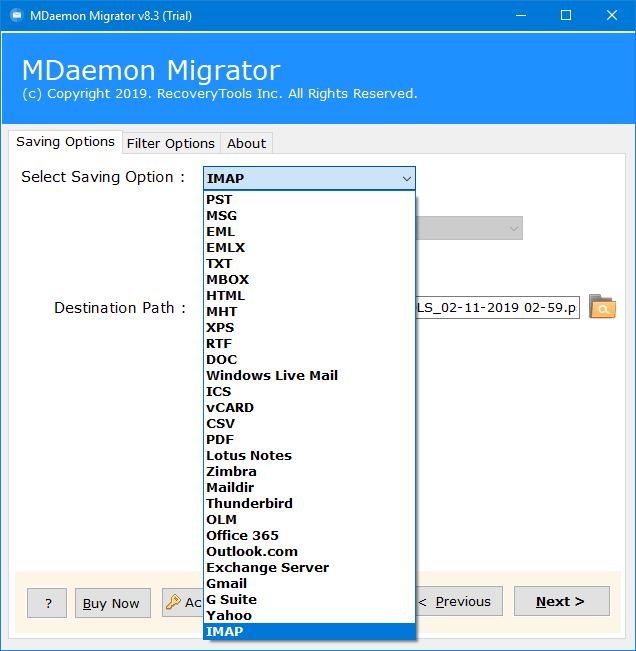
Task: Close the MDaemon Migrator window
Action: (x=612, y=15)
